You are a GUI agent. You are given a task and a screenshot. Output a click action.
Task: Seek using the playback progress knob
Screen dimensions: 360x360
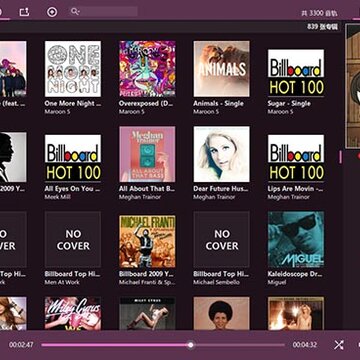(190, 345)
